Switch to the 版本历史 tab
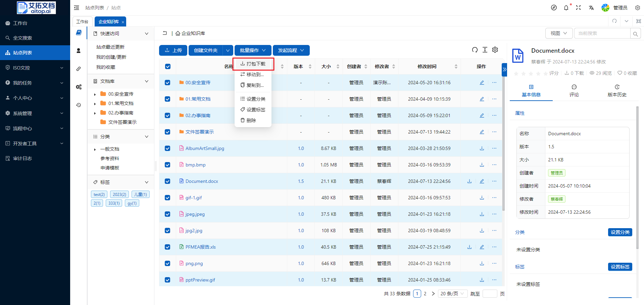 pyautogui.click(x=617, y=91)
